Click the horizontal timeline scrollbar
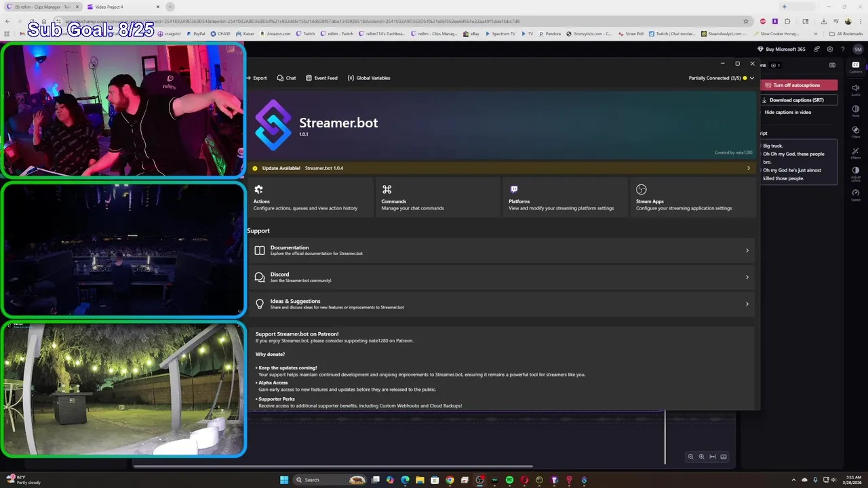This screenshot has width=868, height=488. tap(332, 466)
